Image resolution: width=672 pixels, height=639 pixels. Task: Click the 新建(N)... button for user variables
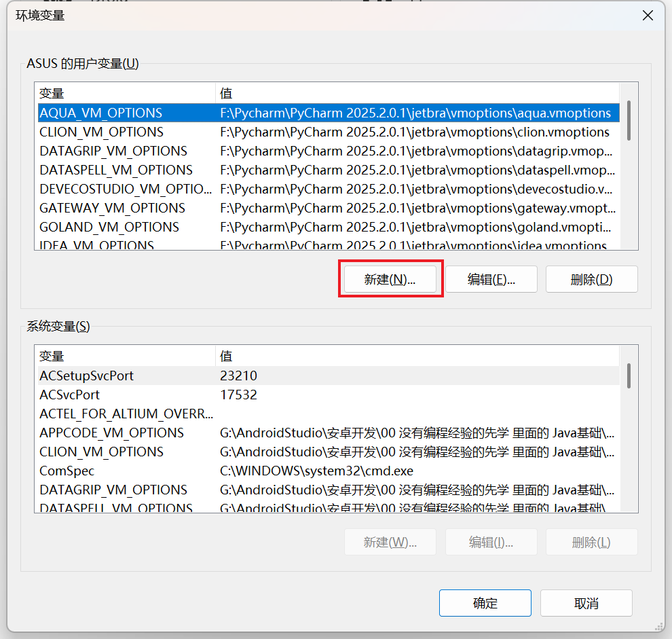(x=390, y=279)
